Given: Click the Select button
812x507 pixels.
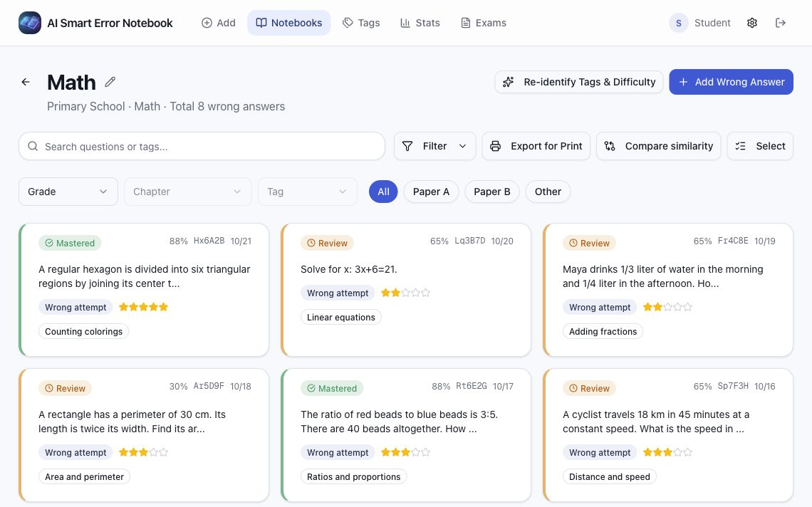Looking at the screenshot, I should [x=760, y=146].
